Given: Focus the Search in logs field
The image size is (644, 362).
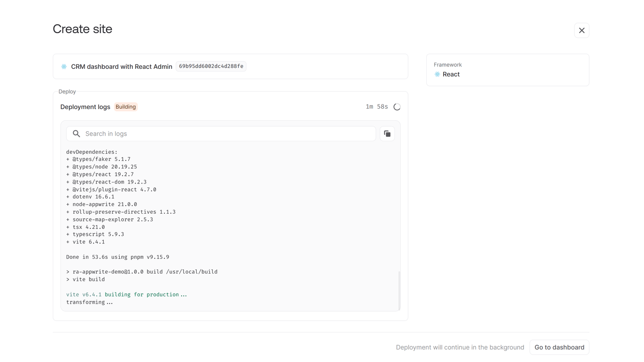Looking at the screenshot, I should pyautogui.click(x=226, y=134).
